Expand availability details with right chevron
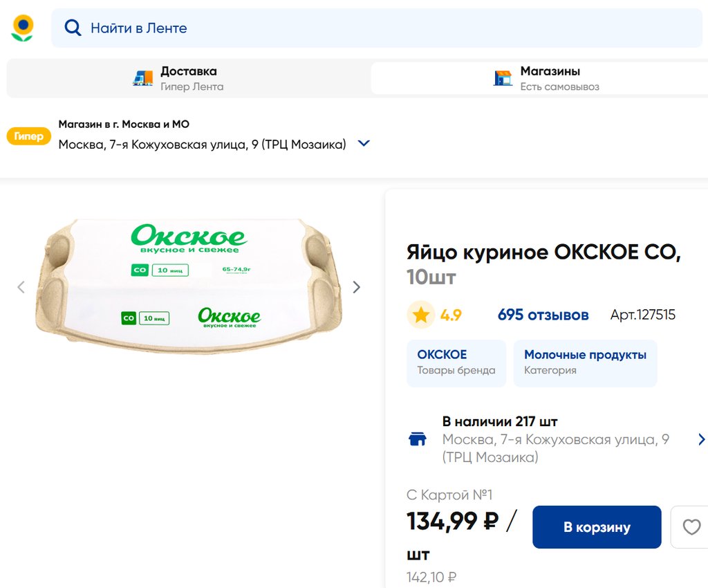The width and height of the screenshot is (708, 588). click(701, 439)
